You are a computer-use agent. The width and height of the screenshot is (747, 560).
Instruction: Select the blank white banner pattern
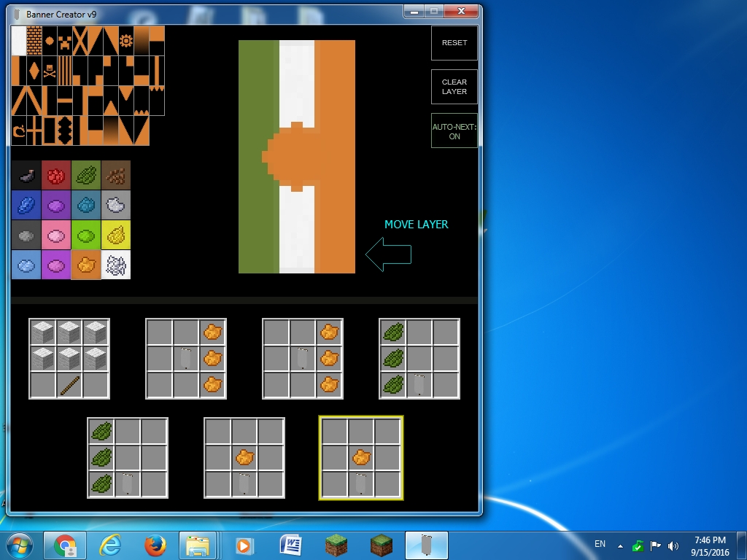pyautogui.click(x=18, y=39)
